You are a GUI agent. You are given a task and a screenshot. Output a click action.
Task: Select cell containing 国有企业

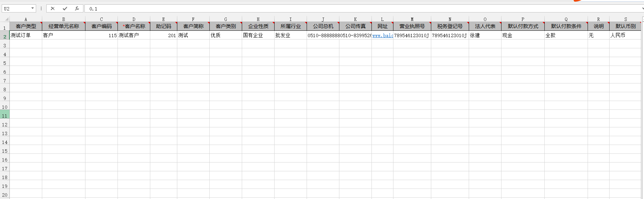point(258,35)
